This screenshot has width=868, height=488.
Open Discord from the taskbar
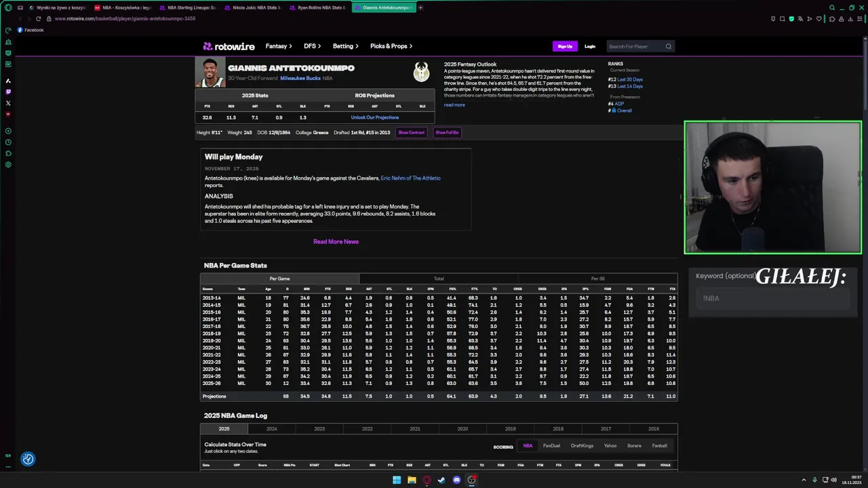[x=456, y=480]
